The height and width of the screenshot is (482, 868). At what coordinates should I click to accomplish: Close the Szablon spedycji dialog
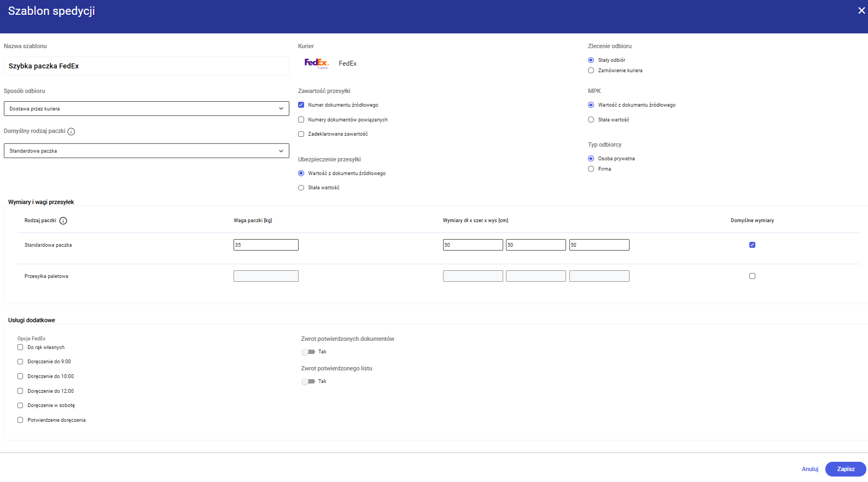[861, 11]
